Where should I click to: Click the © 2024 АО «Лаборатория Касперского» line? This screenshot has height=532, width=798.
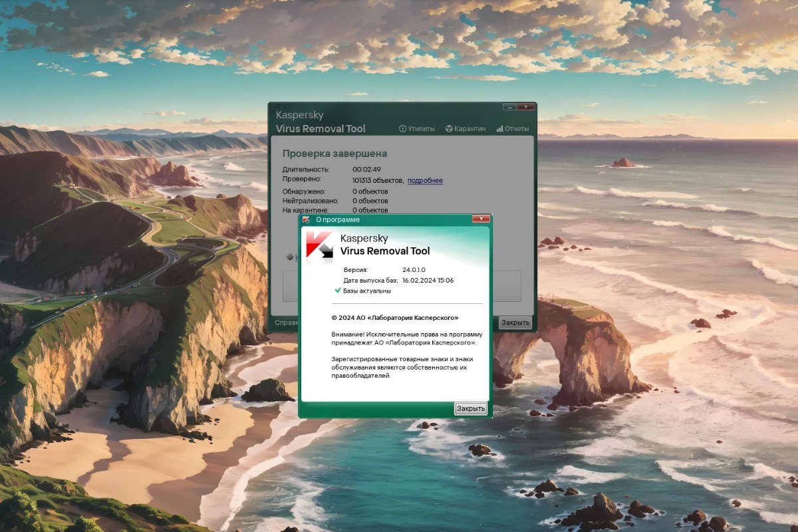tap(395, 318)
